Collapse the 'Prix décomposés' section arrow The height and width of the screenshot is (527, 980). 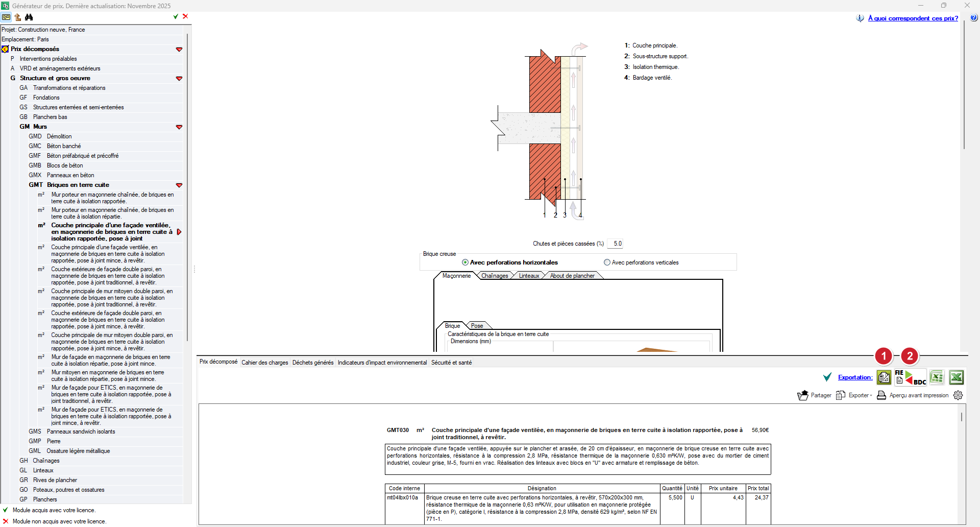tap(179, 50)
